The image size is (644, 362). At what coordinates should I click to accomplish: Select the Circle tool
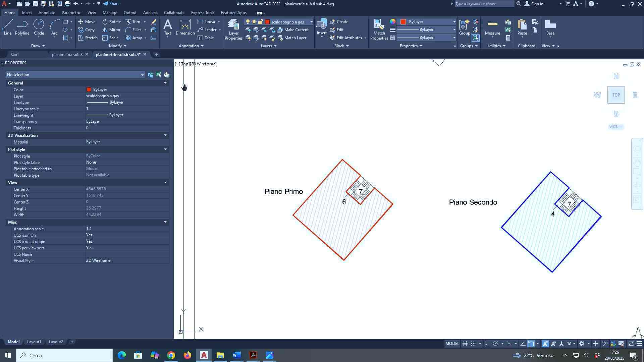39,27
